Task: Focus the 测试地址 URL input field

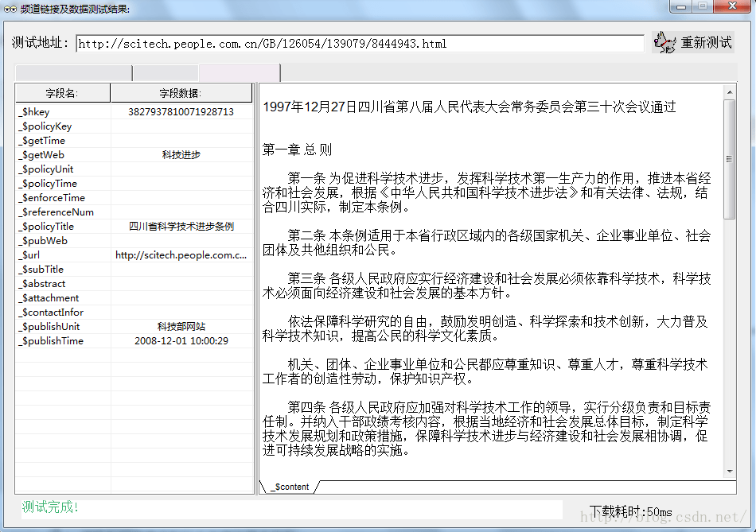Action: tap(360, 44)
